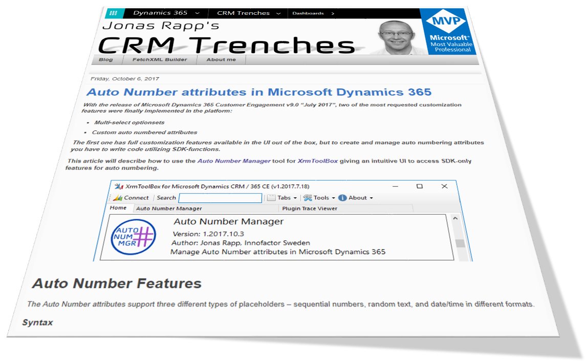This screenshot has width=588, height=364.
Task: Open the app launcher grid icon
Action: pyautogui.click(x=114, y=13)
